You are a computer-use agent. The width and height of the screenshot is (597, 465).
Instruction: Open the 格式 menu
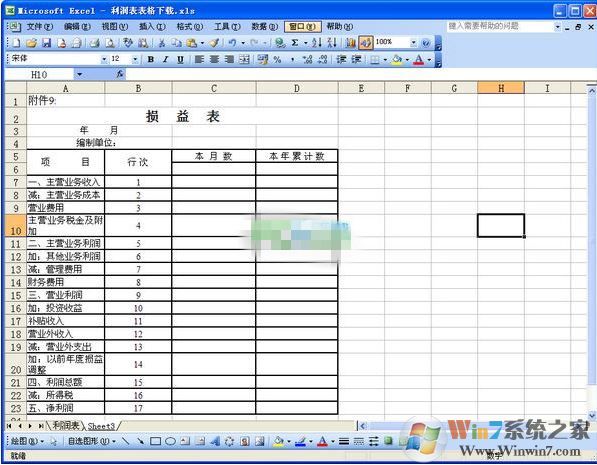190,27
